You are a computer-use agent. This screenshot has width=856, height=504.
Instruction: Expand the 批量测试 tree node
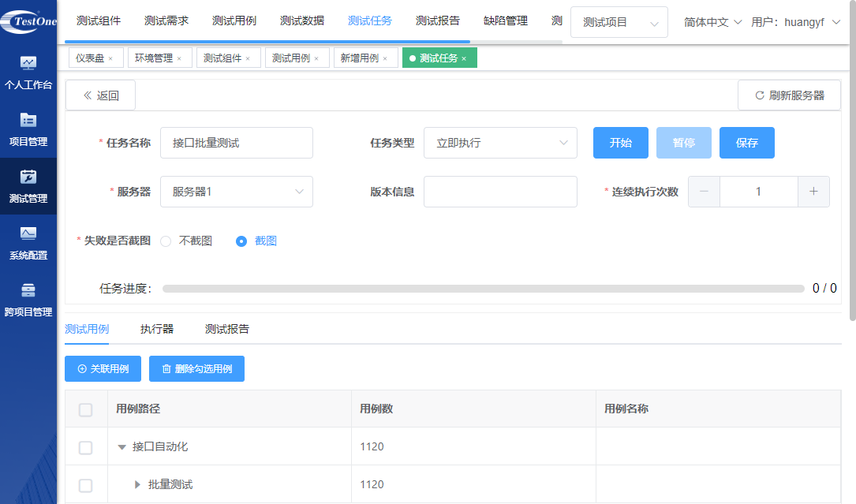click(x=137, y=484)
